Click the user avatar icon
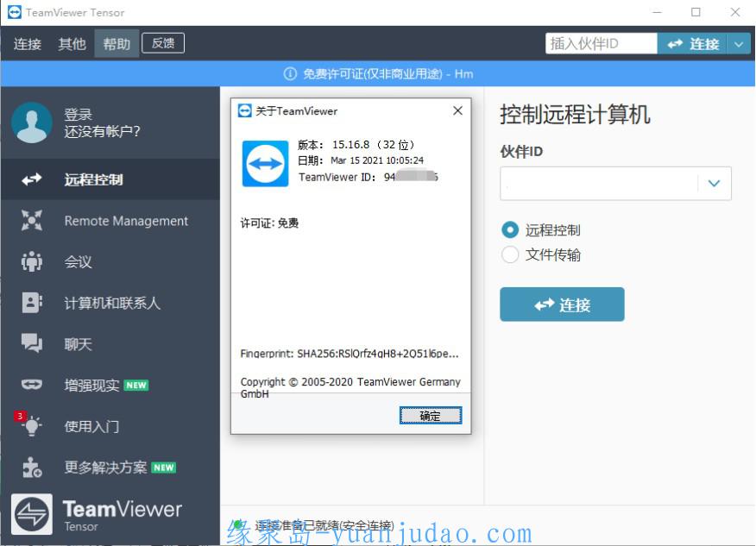756x546 pixels. (32, 122)
